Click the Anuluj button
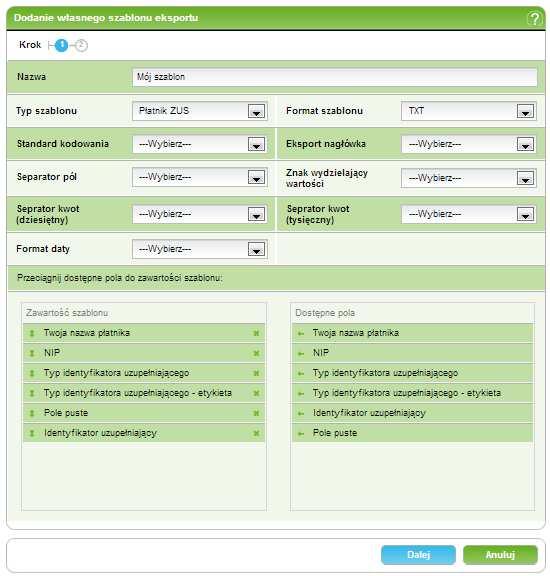The image size is (550, 576). 500,555
